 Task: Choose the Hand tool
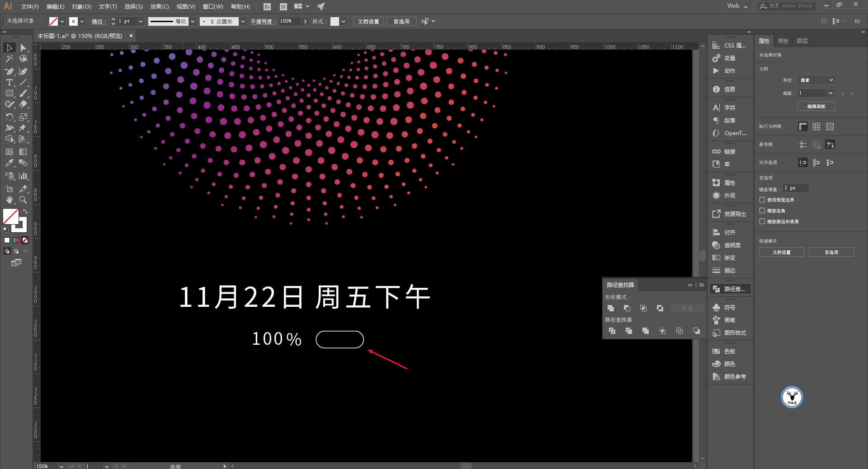tap(9, 200)
